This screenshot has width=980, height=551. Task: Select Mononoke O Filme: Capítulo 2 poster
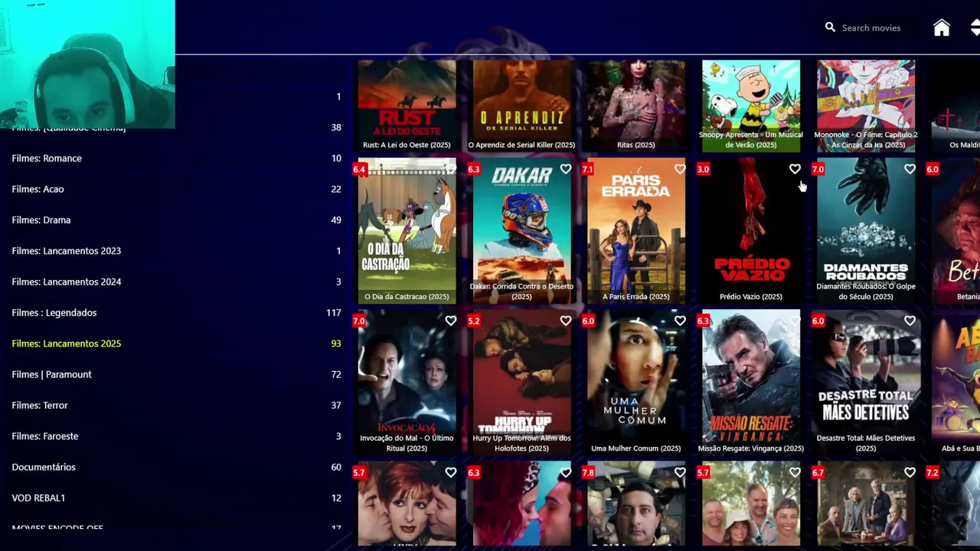point(866,106)
